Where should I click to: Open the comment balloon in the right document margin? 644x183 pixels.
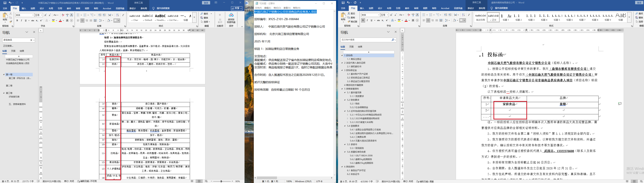pos(620,104)
